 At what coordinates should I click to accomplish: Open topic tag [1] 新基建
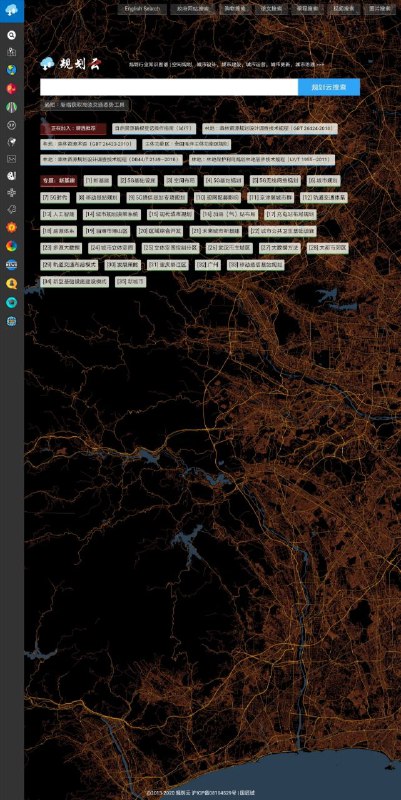click(x=97, y=181)
